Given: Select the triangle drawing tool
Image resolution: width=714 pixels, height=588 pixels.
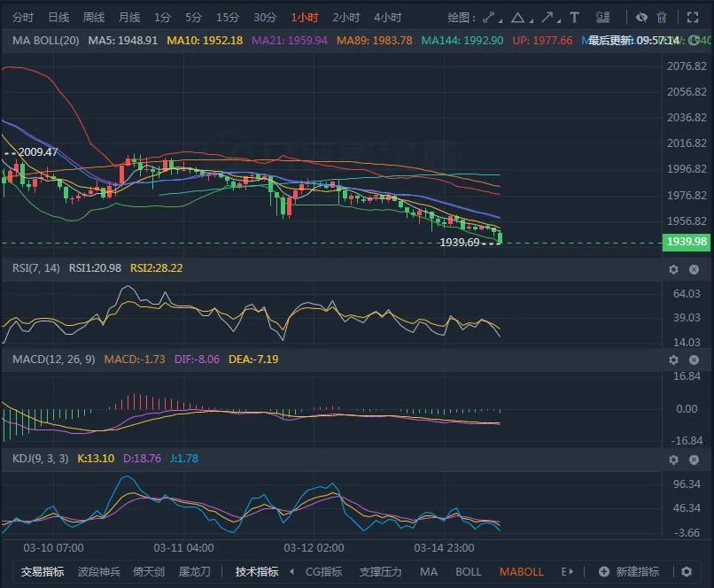Looking at the screenshot, I should click(x=518, y=15).
